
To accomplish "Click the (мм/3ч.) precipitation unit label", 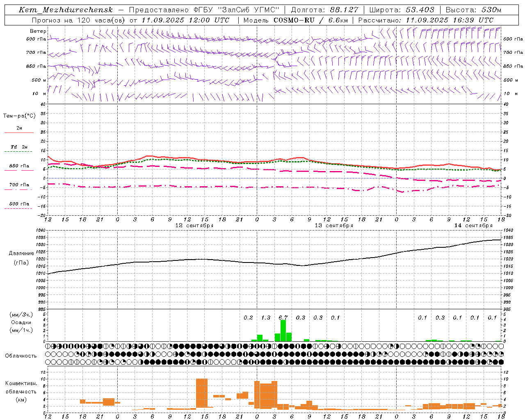I will 21,315.
